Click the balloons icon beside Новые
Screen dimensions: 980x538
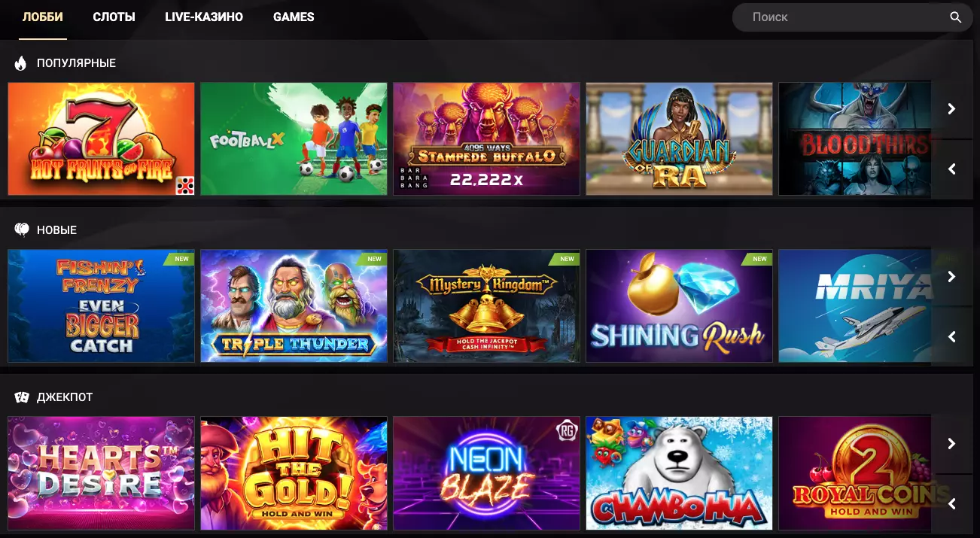(x=22, y=229)
